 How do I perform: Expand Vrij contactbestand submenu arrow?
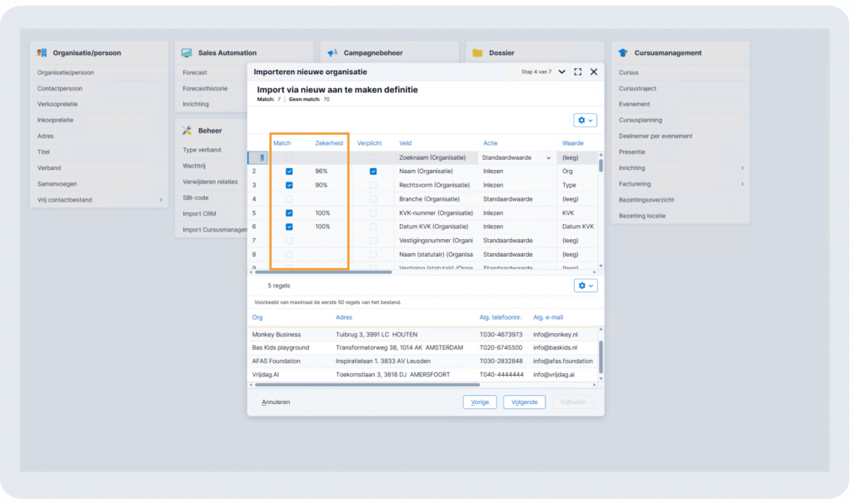coord(161,200)
